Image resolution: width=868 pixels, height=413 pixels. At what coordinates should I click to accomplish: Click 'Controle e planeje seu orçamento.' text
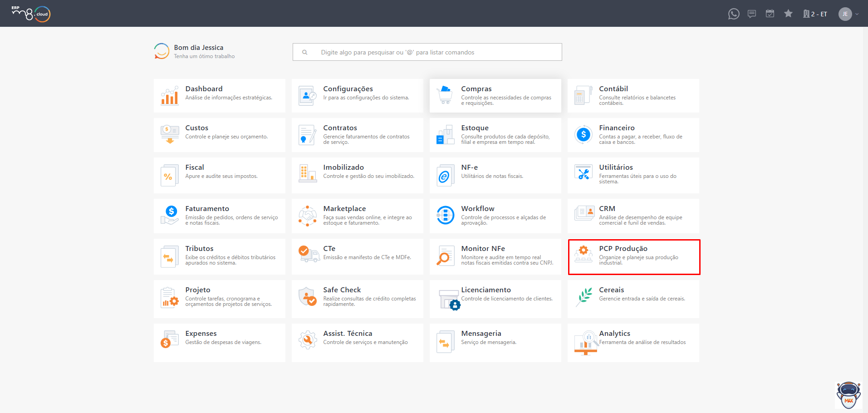point(226,137)
